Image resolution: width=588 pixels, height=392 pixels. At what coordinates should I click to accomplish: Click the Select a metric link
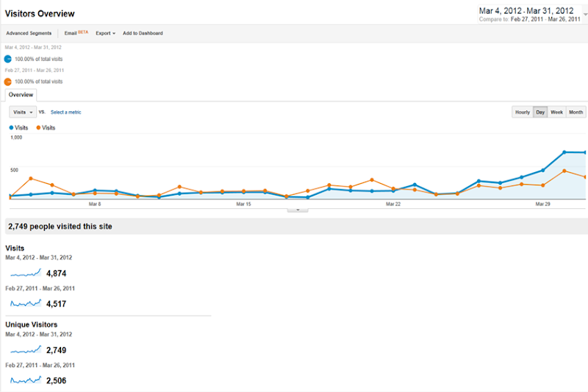(x=65, y=112)
